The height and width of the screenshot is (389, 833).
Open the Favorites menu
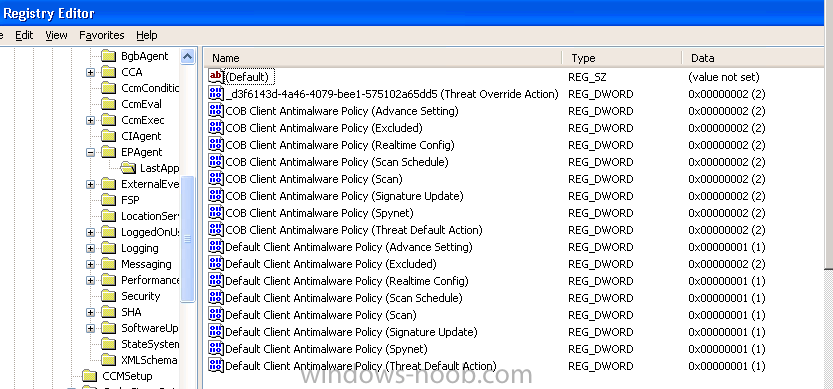point(101,35)
